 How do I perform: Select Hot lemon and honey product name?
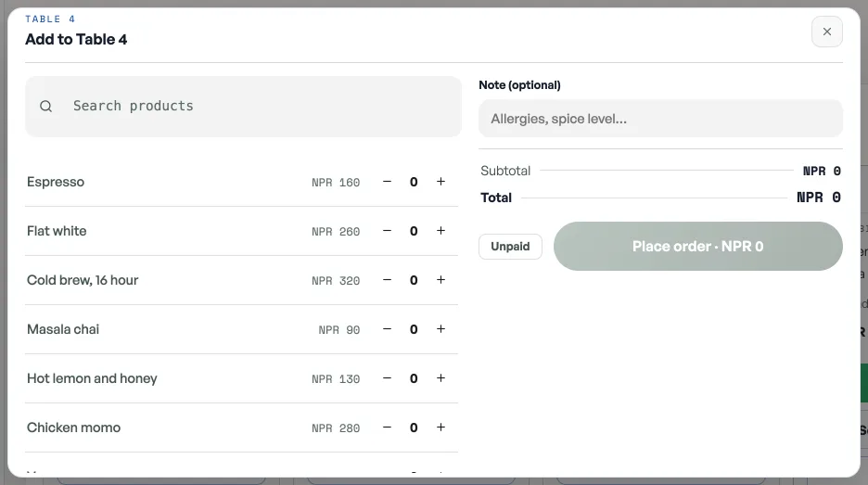click(x=92, y=378)
